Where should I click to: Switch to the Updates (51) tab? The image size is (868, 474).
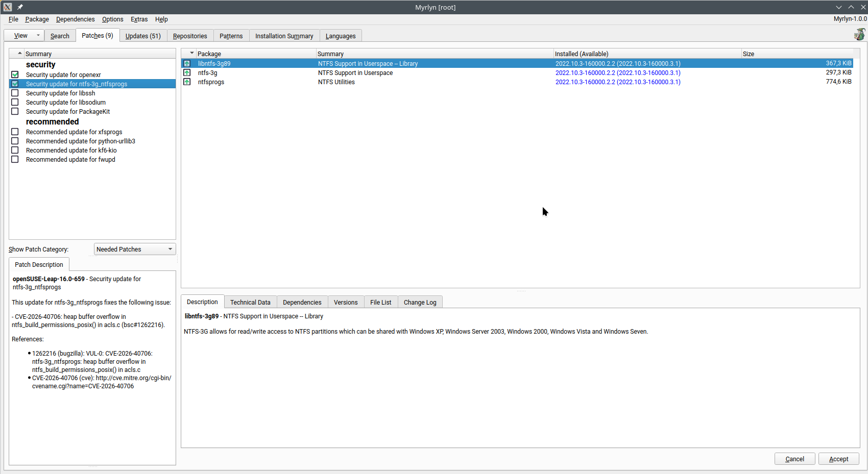143,36
